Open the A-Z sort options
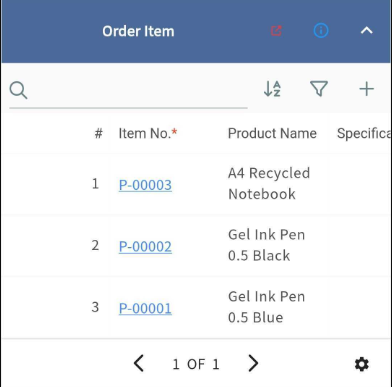Image resolution: width=392 pixels, height=387 pixels. (272, 89)
